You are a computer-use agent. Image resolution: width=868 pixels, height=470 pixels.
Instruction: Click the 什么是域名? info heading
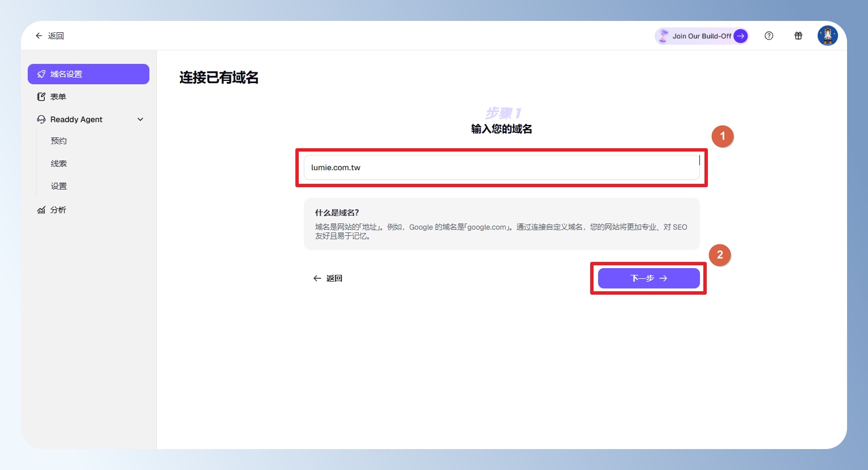coord(337,213)
